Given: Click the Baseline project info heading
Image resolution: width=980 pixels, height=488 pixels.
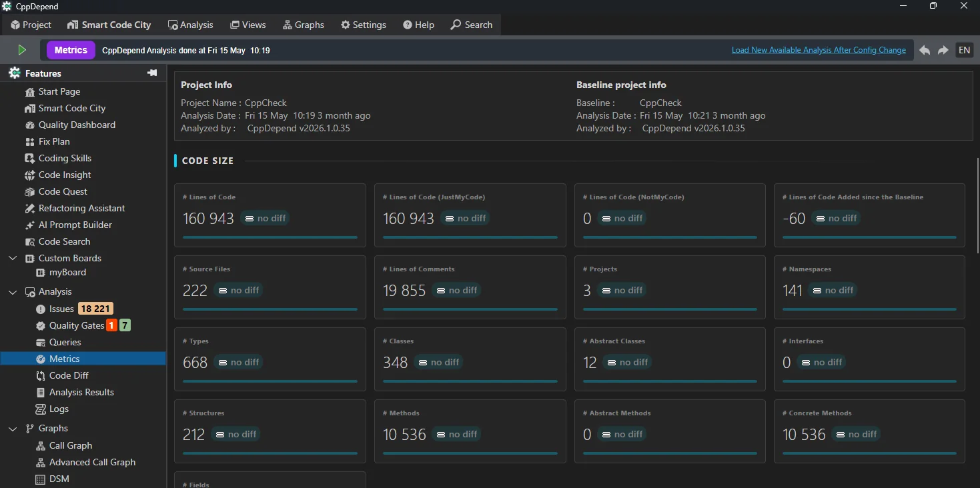Looking at the screenshot, I should click(x=621, y=85).
